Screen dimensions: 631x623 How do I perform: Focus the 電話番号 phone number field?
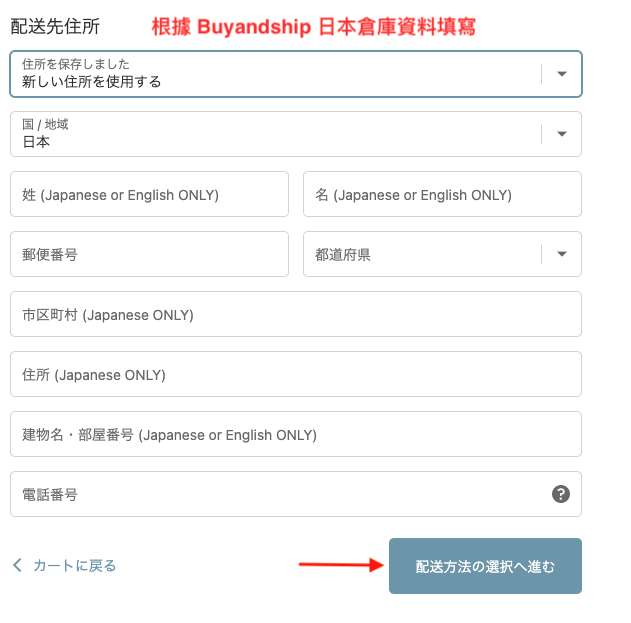coord(280,495)
